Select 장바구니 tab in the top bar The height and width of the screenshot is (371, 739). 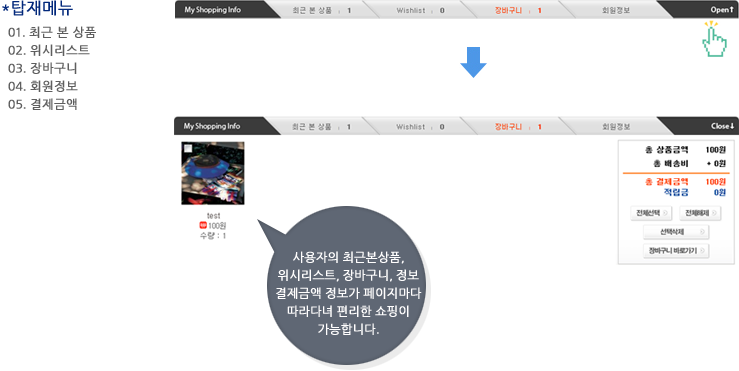(x=517, y=10)
